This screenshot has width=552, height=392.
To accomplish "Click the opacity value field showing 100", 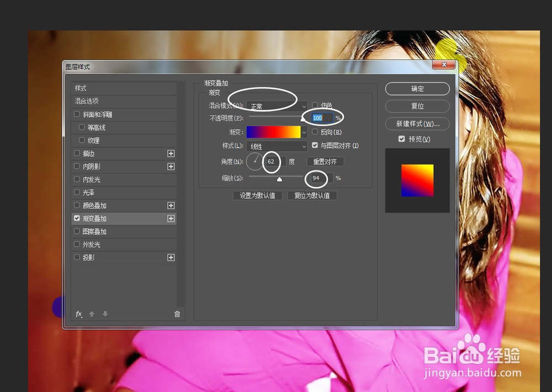I will tap(322, 118).
